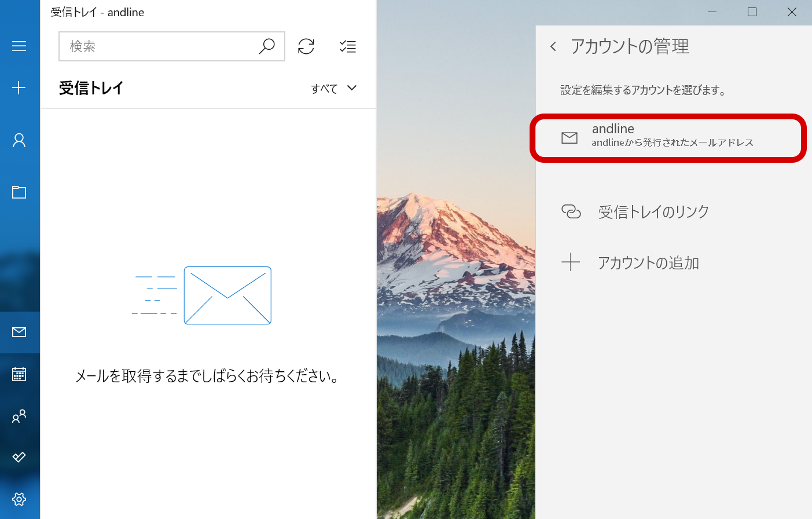Open the To Do checkmark icon
The height and width of the screenshot is (519, 812).
[x=19, y=458]
